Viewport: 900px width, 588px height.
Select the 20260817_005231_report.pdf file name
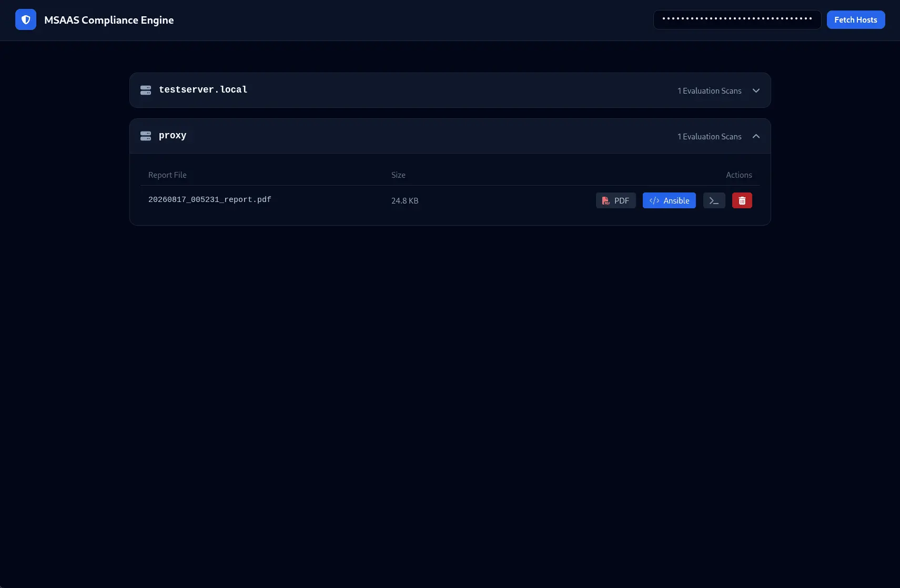tap(209, 200)
